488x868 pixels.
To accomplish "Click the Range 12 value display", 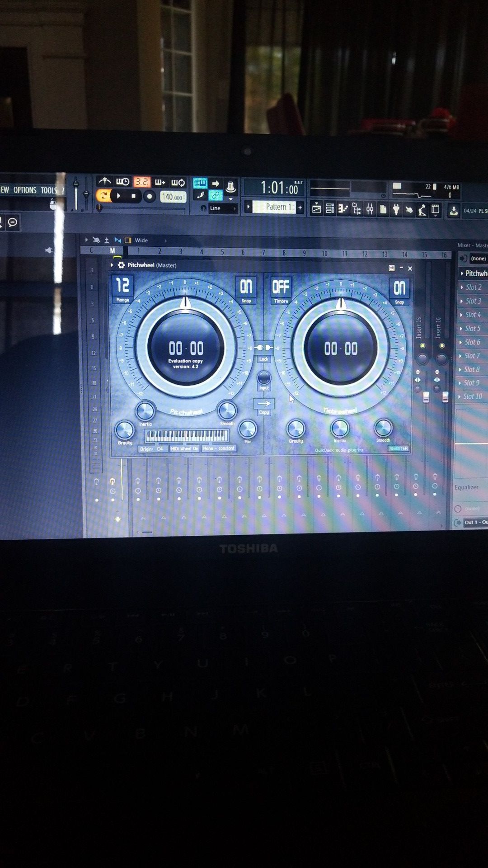I will pyautogui.click(x=122, y=285).
